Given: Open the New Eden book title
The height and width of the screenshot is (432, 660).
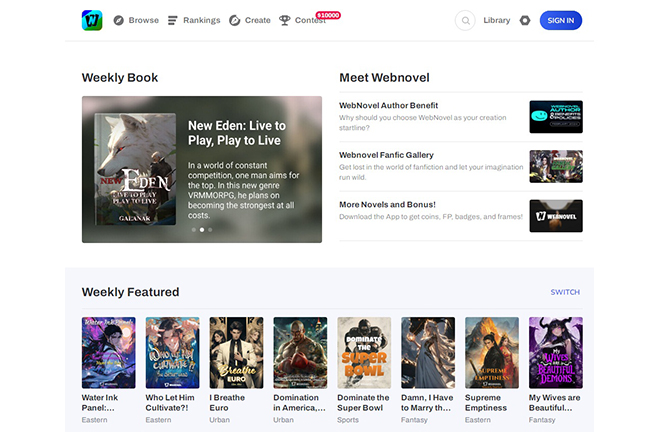Looking at the screenshot, I should point(237,133).
